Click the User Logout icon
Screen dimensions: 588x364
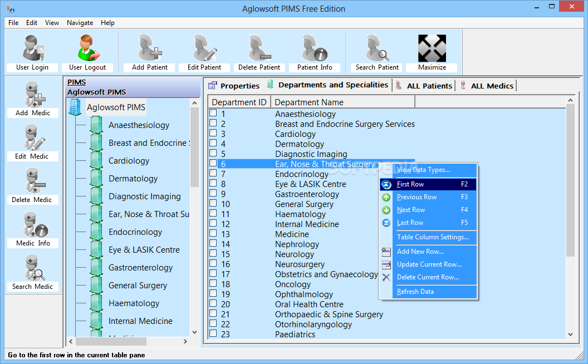tap(88, 48)
